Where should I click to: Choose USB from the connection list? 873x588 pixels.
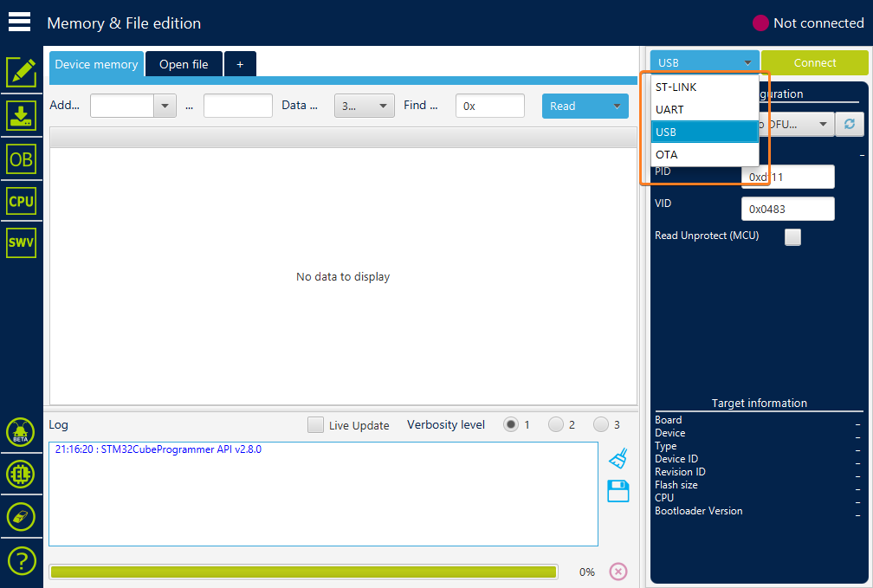[704, 132]
